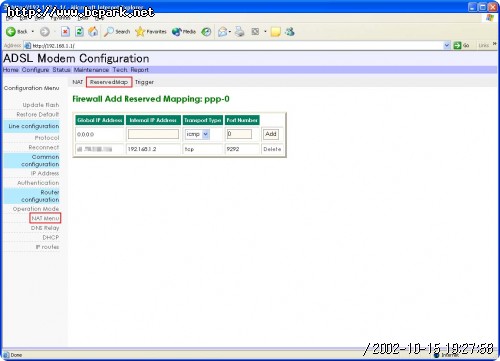This screenshot has height=361, width=500.
Task: Click the yellow Discuss note icon
Action: click(275, 32)
